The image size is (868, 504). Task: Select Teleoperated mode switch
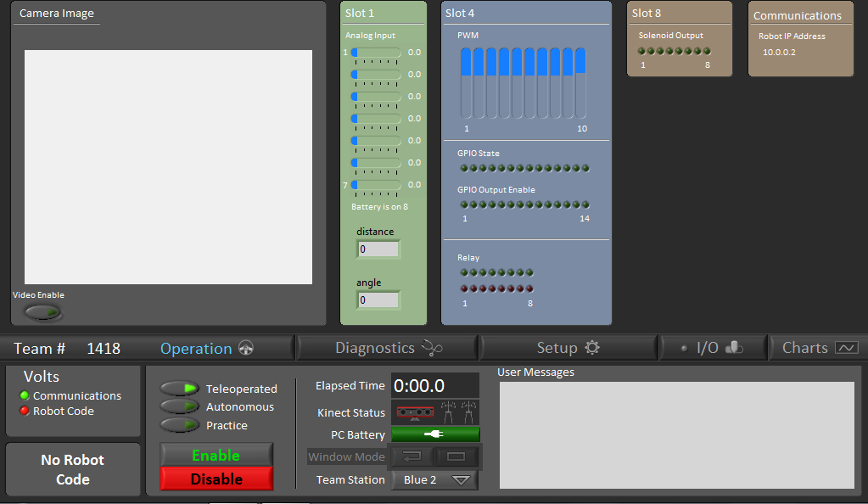pyautogui.click(x=179, y=389)
